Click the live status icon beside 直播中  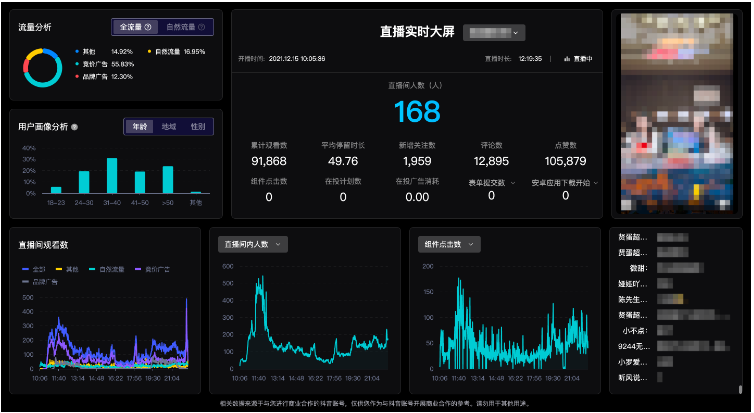tap(566, 59)
